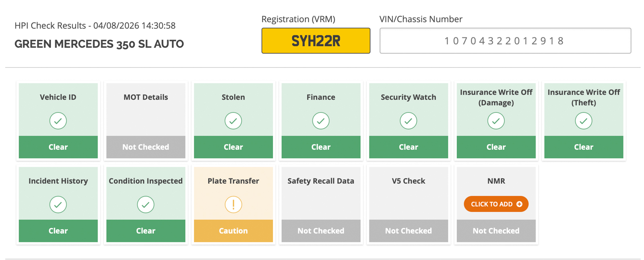Click the NMR Not Checked status bar

[496, 231]
